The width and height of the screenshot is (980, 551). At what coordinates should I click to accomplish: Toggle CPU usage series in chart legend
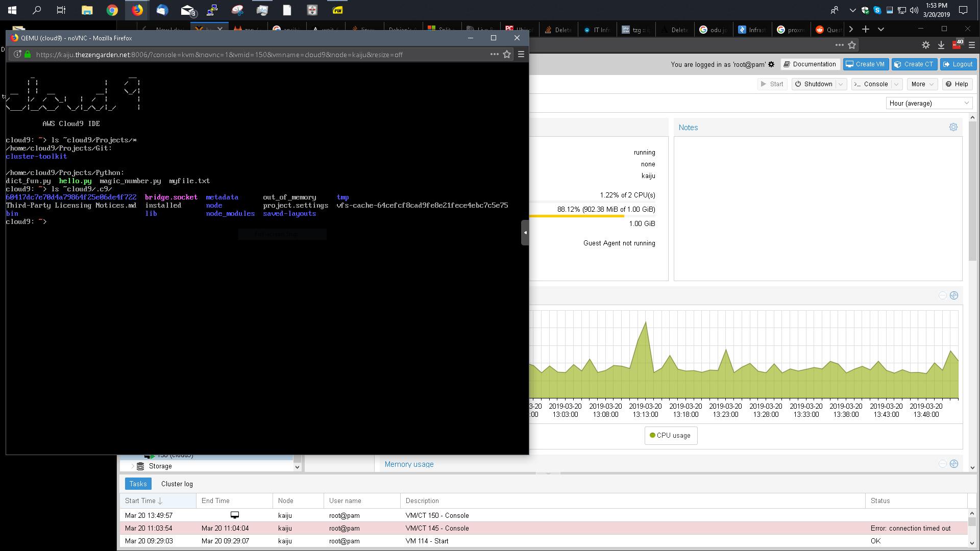[x=670, y=435]
